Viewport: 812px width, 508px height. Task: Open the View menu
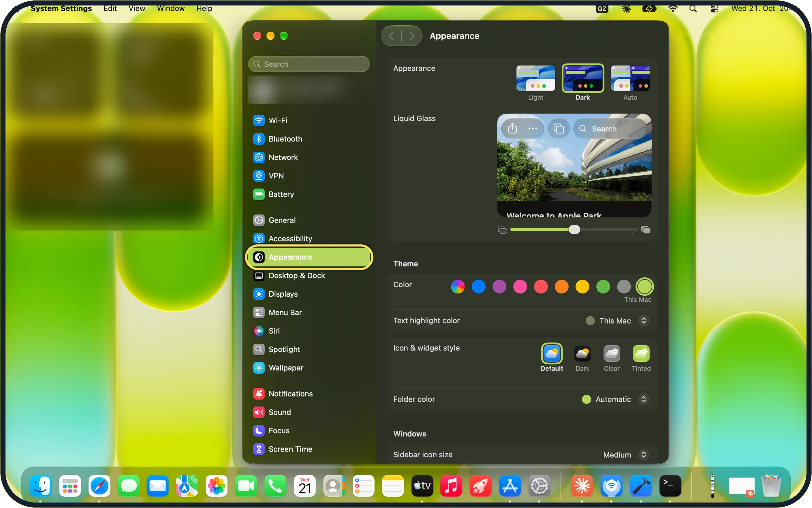[x=136, y=8]
